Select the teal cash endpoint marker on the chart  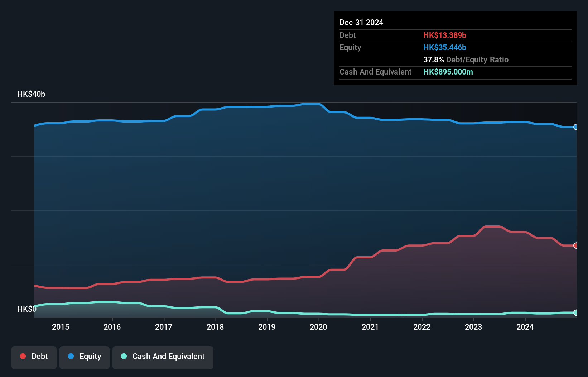576,312
